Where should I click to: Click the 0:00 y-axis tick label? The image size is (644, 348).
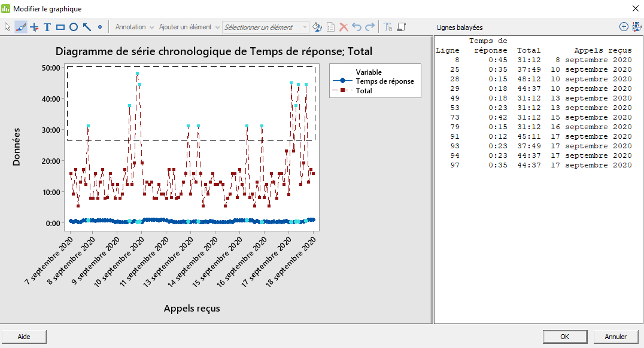pyautogui.click(x=53, y=223)
